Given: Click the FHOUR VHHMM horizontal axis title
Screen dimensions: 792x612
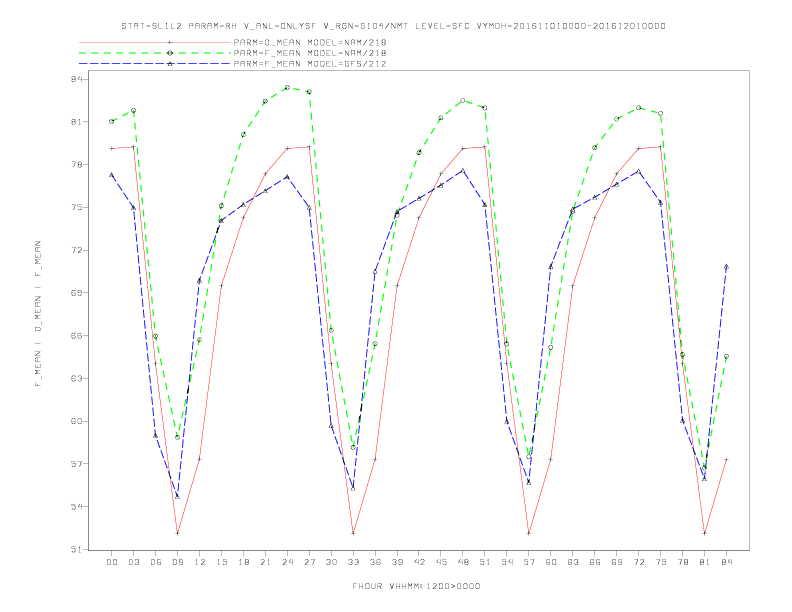Looking at the screenshot, I should 416,586.
